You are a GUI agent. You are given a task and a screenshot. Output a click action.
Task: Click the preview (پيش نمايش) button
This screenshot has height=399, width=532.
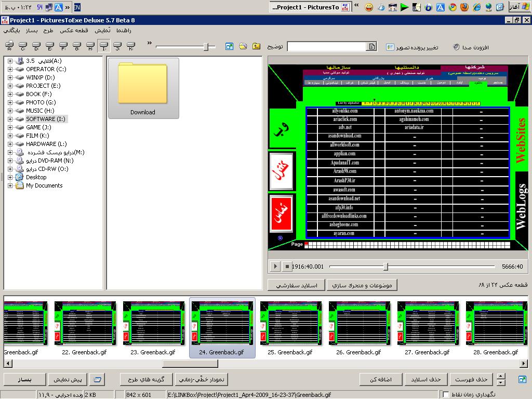68,379
